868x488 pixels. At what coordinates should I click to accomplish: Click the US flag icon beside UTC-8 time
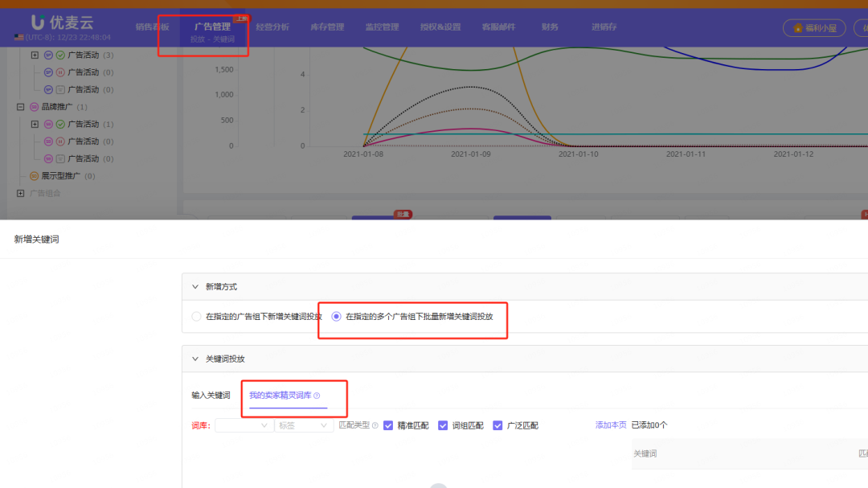tap(18, 38)
